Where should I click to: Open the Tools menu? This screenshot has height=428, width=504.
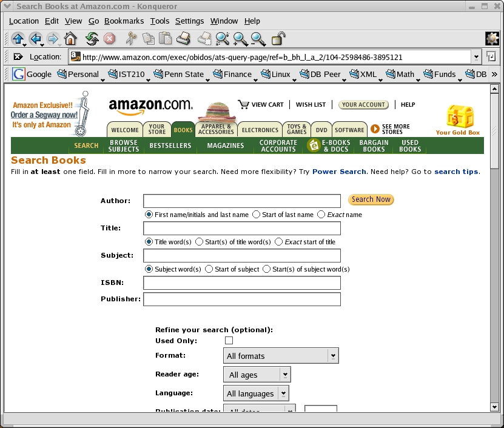point(160,21)
